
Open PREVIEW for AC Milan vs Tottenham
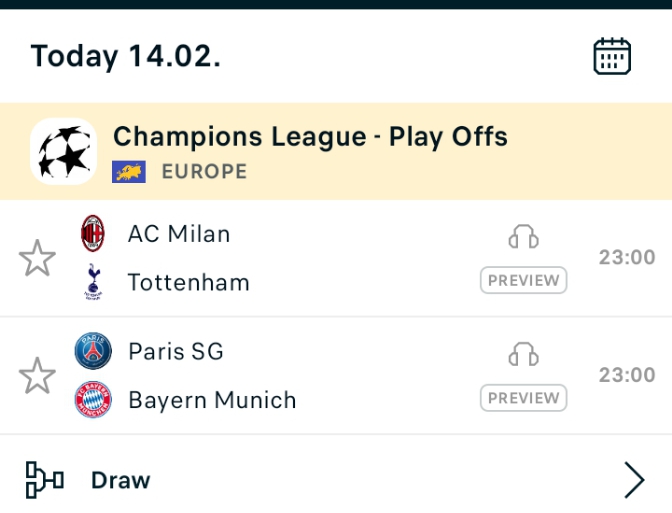[x=523, y=280]
